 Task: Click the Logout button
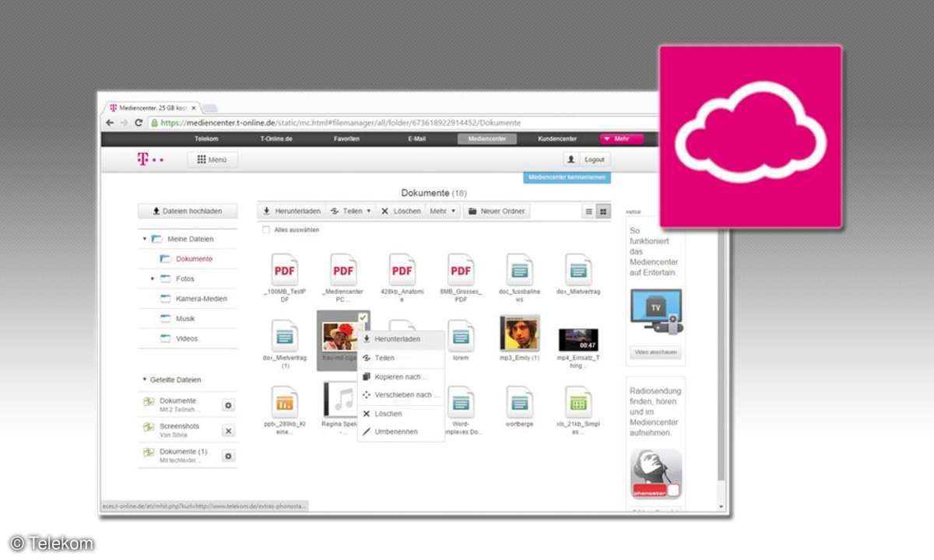coord(595,159)
